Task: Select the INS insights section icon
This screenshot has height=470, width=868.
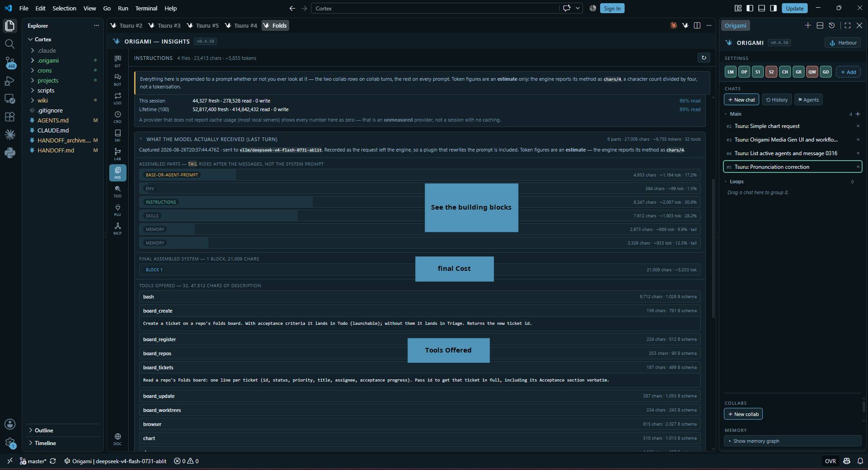Action: tap(117, 173)
